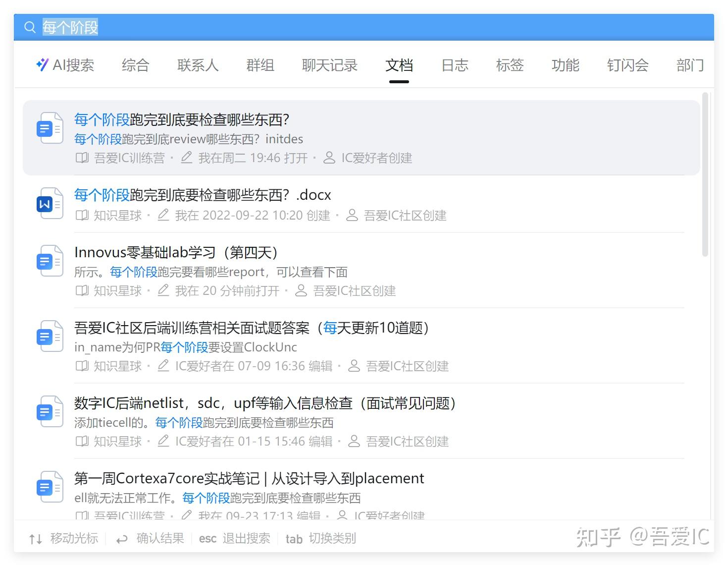The height and width of the screenshot is (566, 728).
Task: Click the person icon beside IC爱好者创建
Action: tap(328, 158)
